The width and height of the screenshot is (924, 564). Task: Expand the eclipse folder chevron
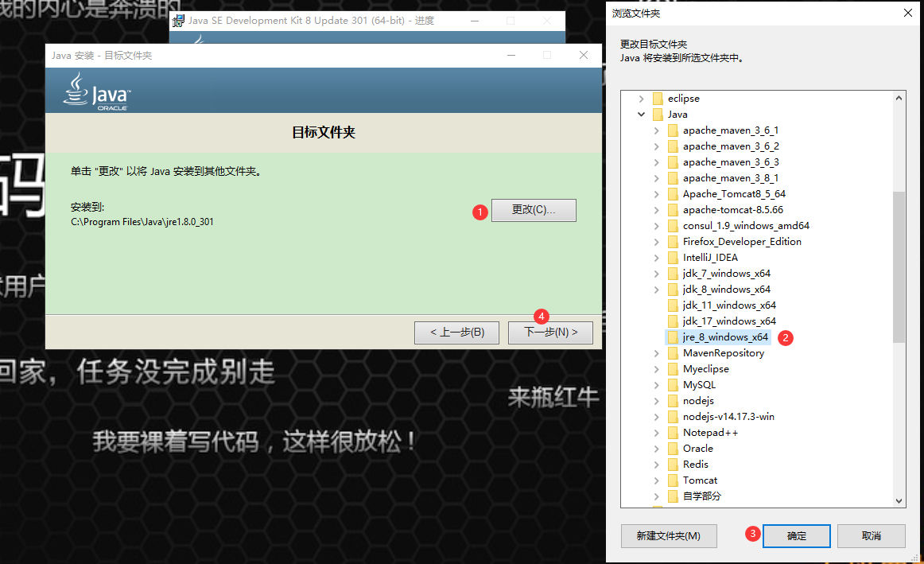coord(641,99)
